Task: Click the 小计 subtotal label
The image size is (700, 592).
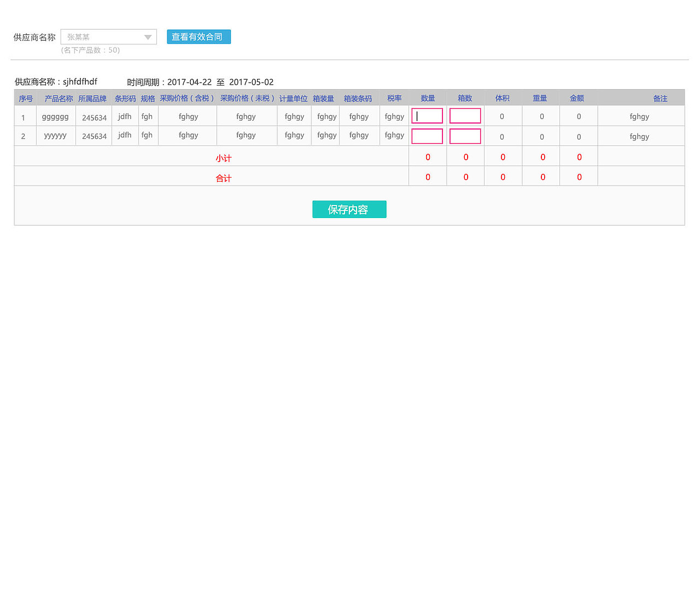Action: 224,158
